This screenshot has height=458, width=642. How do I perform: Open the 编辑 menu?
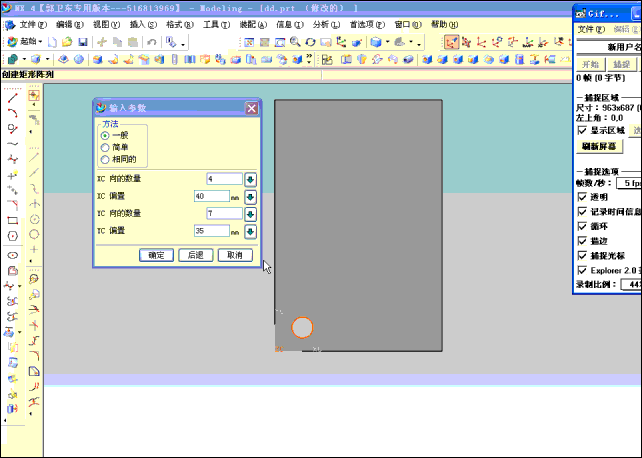pyautogui.click(x=69, y=25)
